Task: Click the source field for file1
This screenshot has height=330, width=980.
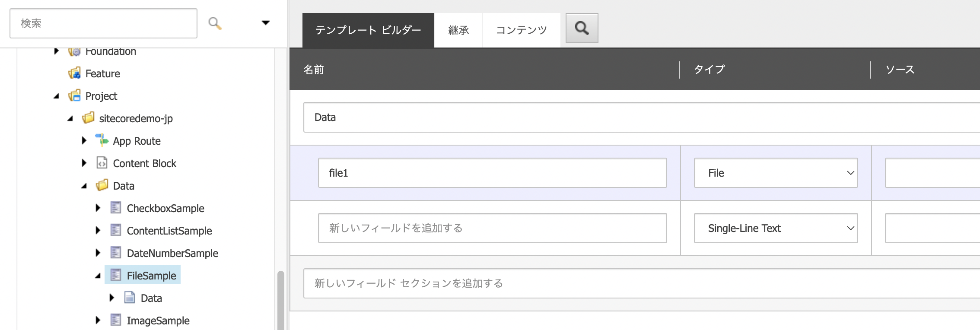Action: coord(932,173)
